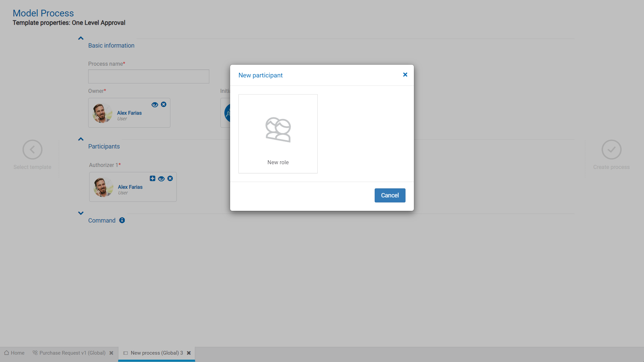View Owner details with eye icon

tap(155, 105)
